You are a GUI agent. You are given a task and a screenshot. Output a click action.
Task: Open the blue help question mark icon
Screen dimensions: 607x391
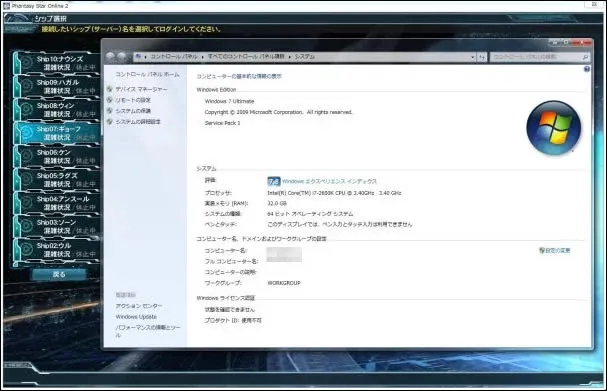click(x=587, y=69)
